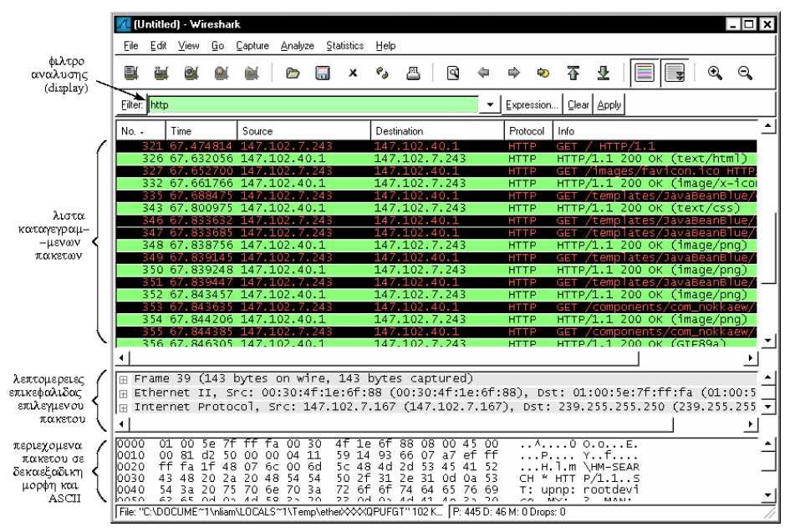800x532 pixels.
Task: Expand the Frame 39 tree node
Action: pyautogui.click(x=123, y=380)
